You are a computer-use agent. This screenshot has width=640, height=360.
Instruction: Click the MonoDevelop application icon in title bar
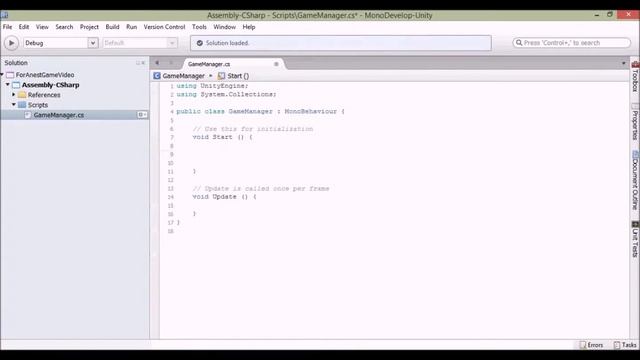click(4, 15)
